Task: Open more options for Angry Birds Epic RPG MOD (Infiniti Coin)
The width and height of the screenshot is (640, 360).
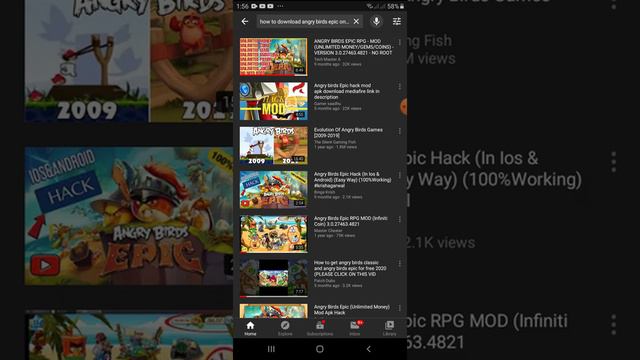Action: (399, 220)
